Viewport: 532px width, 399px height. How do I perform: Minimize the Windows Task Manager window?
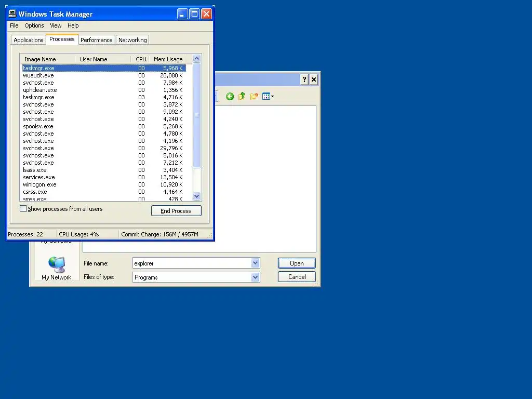click(x=182, y=14)
